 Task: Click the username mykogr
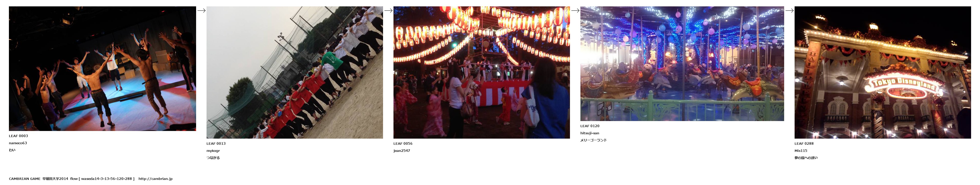click(x=213, y=151)
